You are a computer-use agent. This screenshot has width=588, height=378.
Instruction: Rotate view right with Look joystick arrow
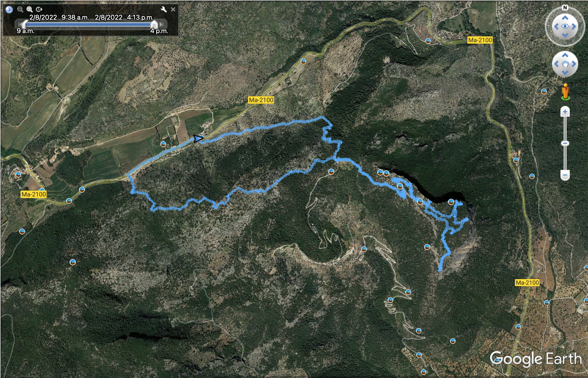point(574,26)
